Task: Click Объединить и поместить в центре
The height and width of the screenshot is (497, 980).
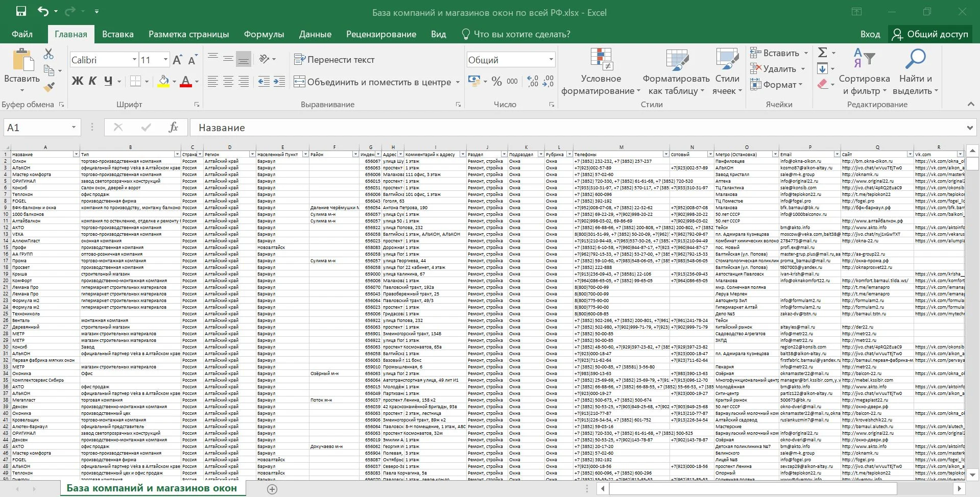Action: coord(372,82)
